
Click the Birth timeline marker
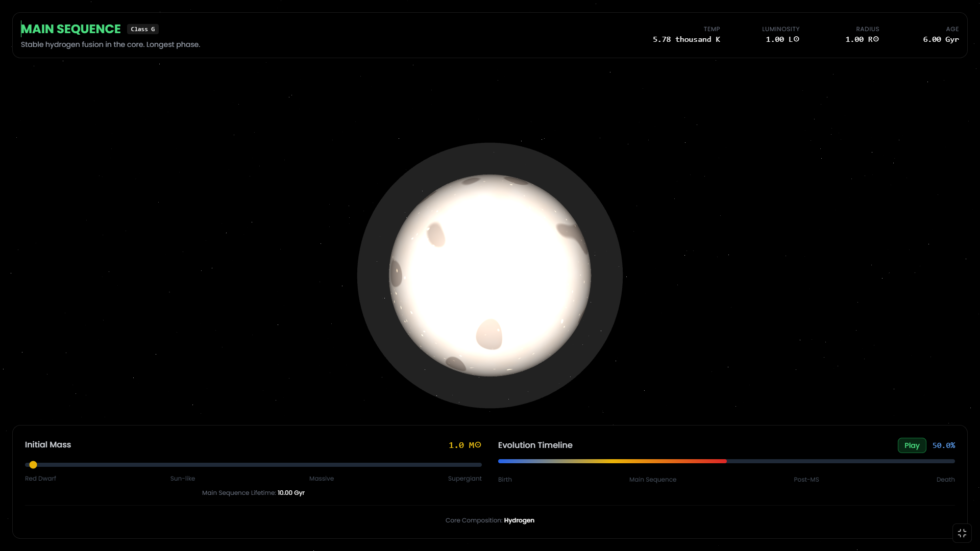[505, 480]
